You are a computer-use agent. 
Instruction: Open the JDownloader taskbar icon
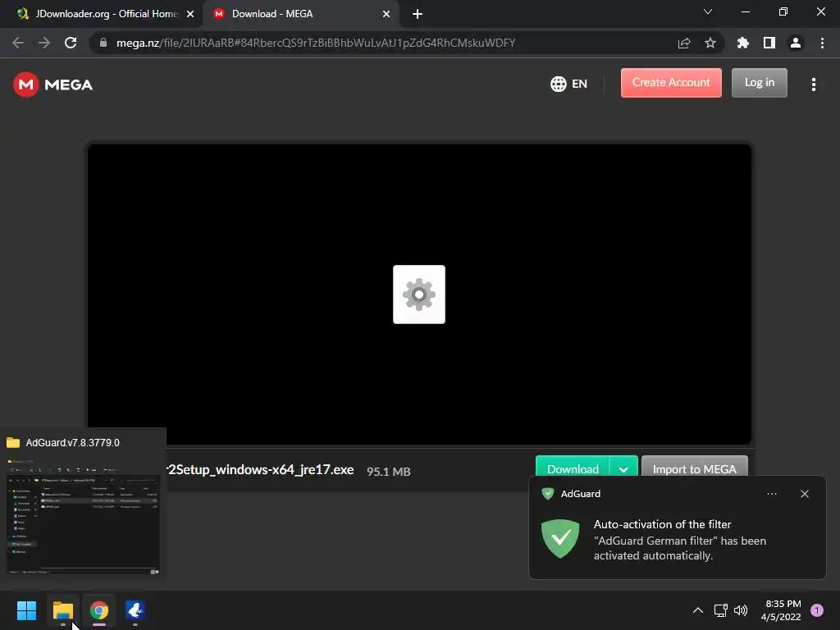tap(135, 610)
